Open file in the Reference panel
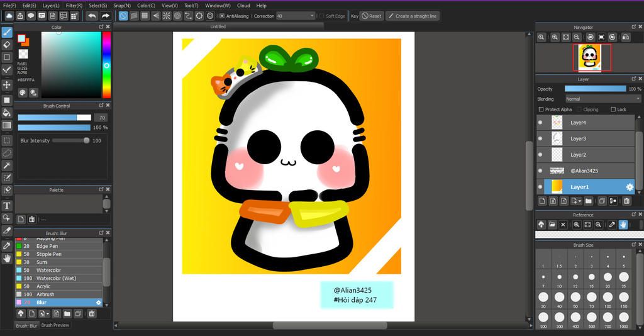This screenshot has height=336, width=644. pyautogui.click(x=552, y=225)
